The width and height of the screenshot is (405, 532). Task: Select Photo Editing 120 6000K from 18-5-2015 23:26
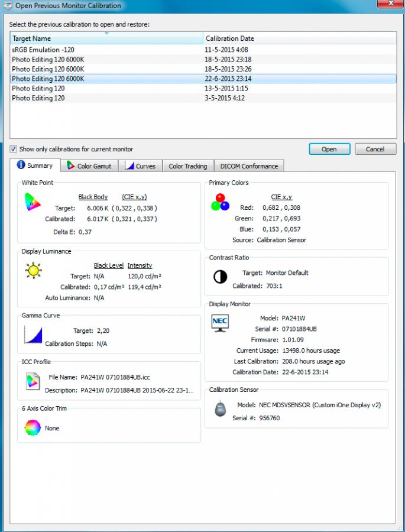pos(203,69)
